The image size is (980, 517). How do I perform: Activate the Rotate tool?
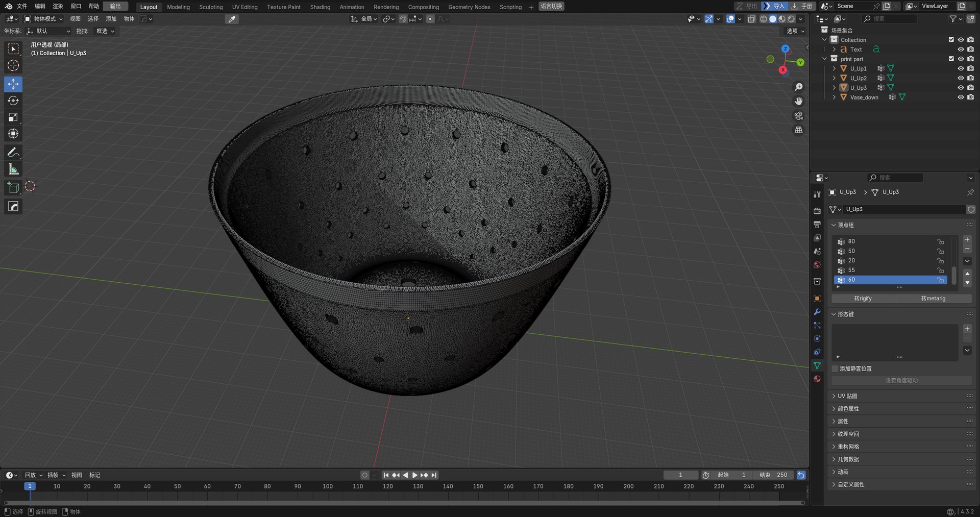click(x=13, y=101)
